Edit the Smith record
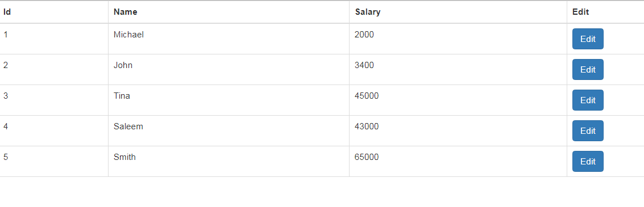644x207 pixels. tap(588, 162)
